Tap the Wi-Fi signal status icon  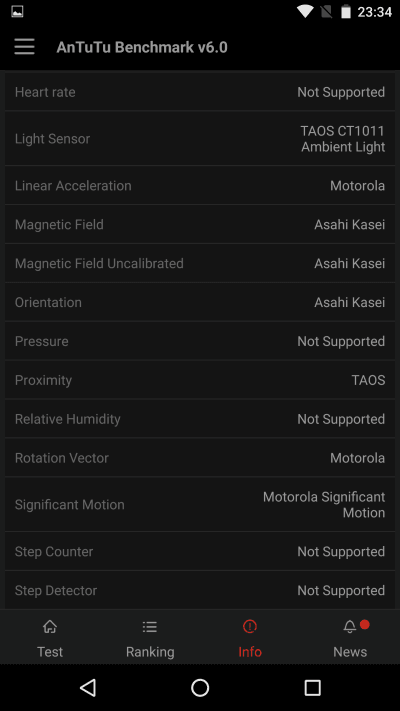click(x=305, y=11)
